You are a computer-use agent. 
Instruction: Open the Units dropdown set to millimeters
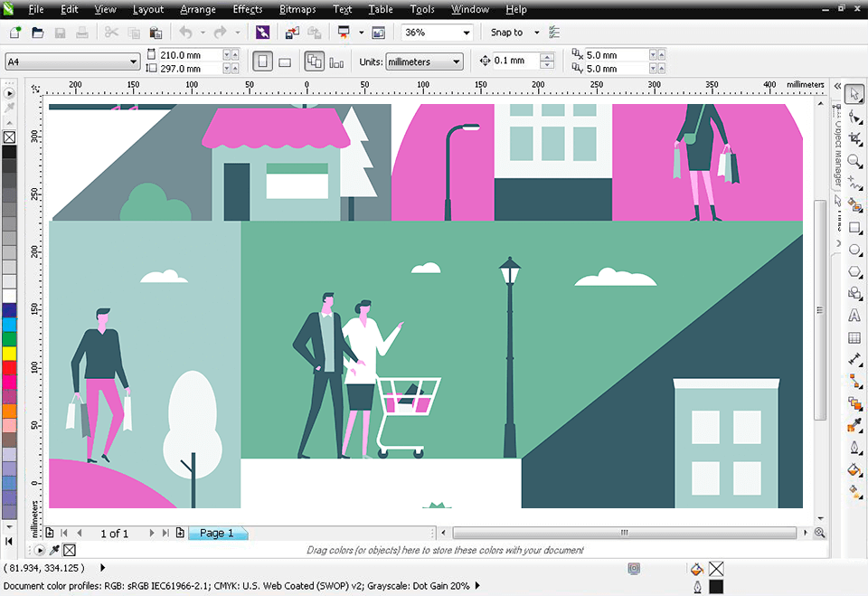[424, 61]
